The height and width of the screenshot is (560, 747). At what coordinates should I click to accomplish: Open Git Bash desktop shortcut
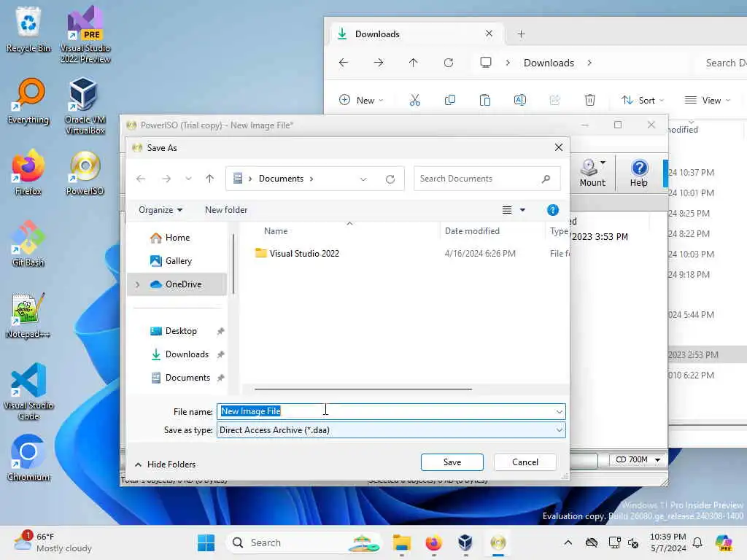pyautogui.click(x=28, y=244)
